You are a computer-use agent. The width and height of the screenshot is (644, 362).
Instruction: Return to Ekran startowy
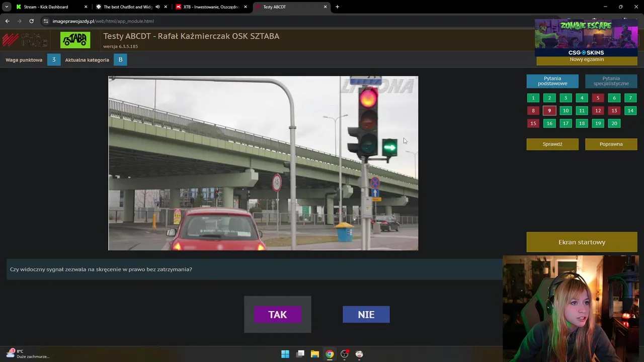click(582, 242)
